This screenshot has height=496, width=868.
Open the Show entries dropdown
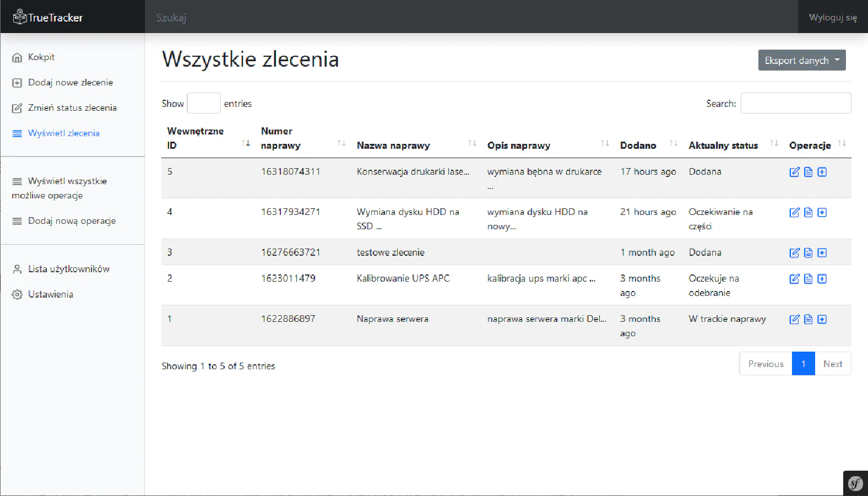pos(204,104)
